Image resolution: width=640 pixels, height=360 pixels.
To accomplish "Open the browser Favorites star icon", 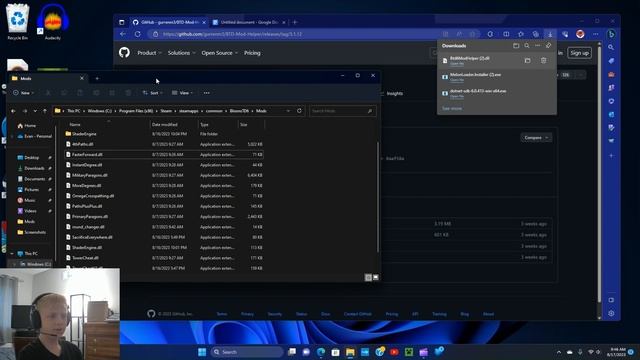I will (x=521, y=34).
